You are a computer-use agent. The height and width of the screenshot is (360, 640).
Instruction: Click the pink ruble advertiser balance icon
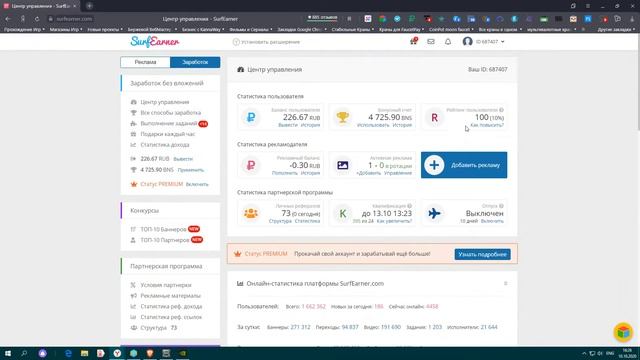251,165
